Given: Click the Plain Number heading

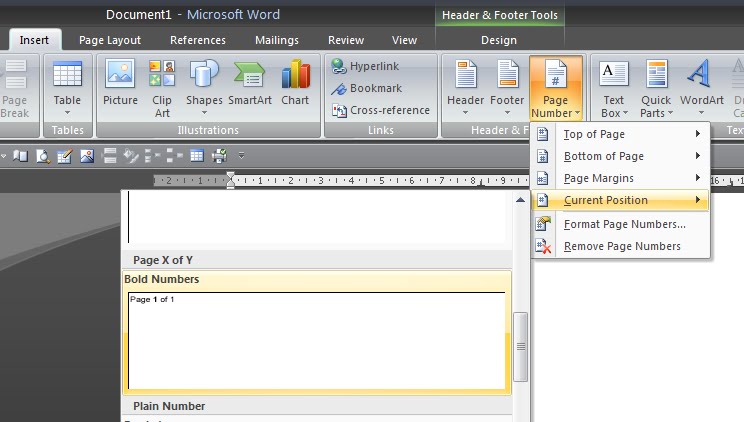Looking at the screenshot, I should [x=169, y=406].
